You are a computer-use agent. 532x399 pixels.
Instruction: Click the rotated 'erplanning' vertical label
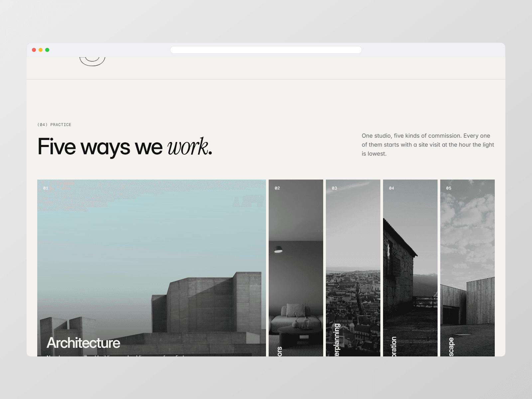click(337, 340)
